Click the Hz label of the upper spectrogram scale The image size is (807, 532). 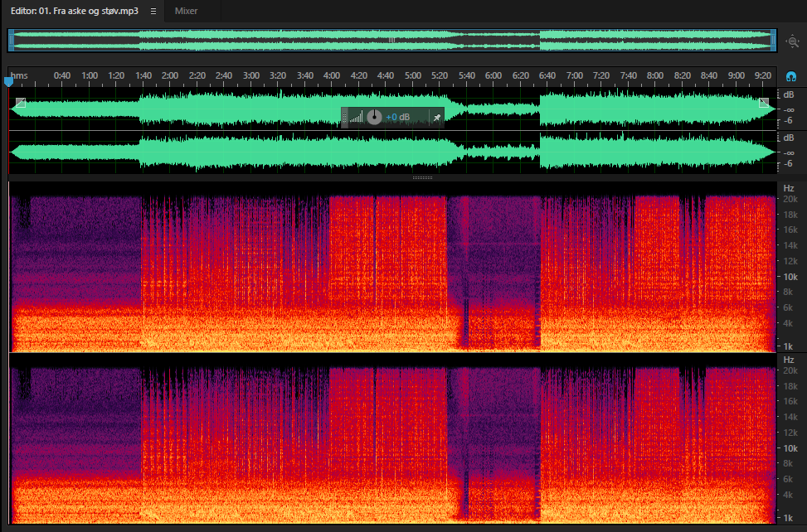789,188
